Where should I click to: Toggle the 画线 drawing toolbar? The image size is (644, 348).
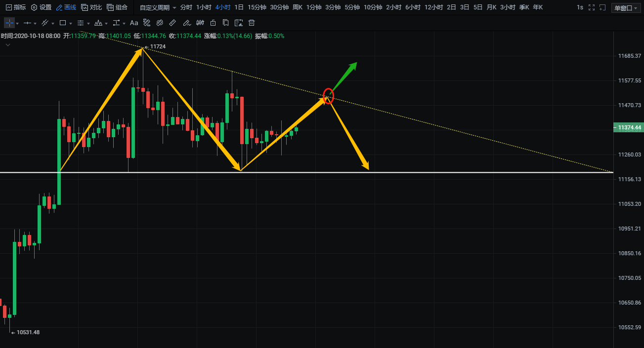point(66,7)
